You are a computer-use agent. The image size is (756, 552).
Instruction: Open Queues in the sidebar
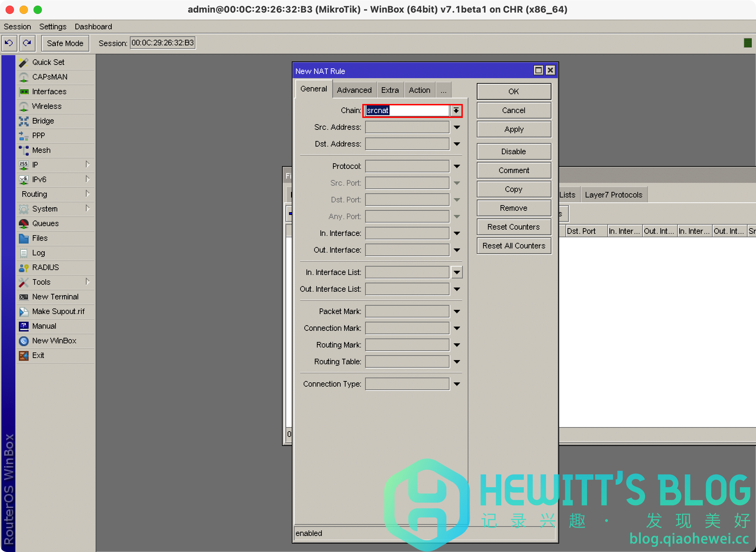pyautogui.click(x=45, y=223)
